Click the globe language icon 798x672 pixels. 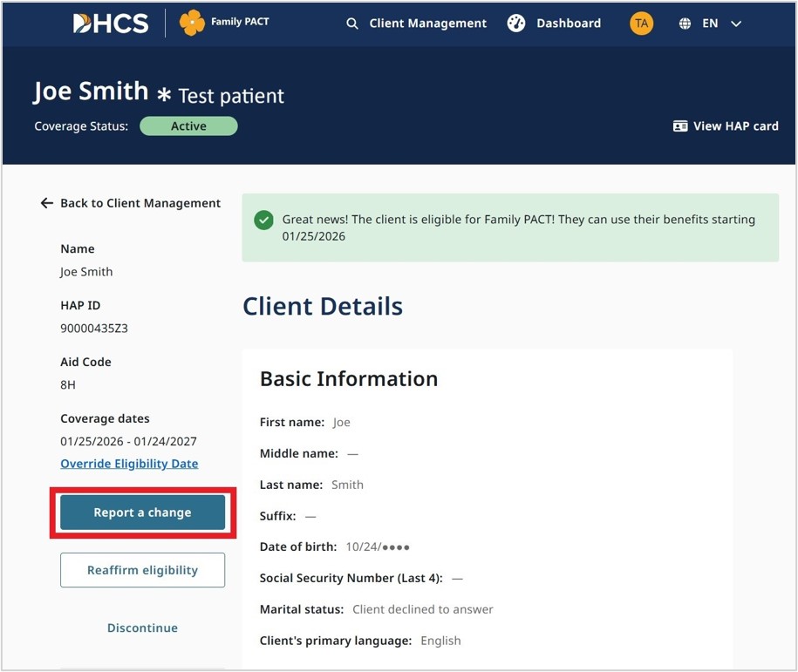685,24
